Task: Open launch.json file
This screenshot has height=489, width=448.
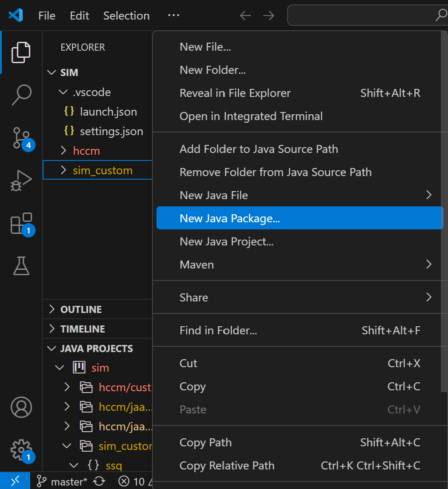Action: (x=108, y=112)
